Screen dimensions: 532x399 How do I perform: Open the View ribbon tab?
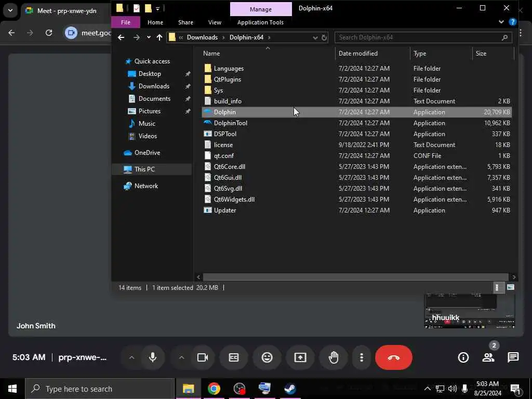pos(215,22)
